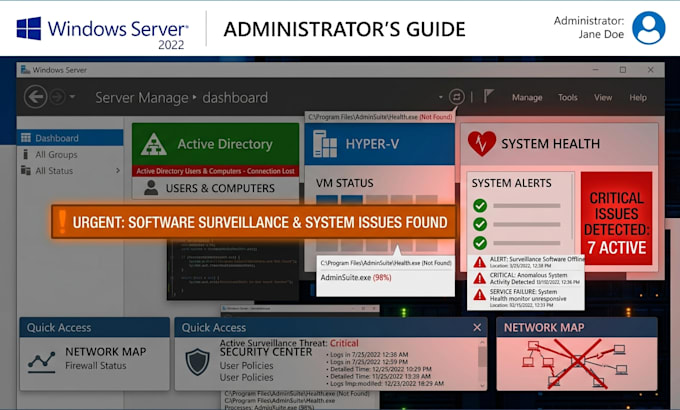Click the Health.exe Not Found tooltip path
The image size is (680, 410).
386,263
